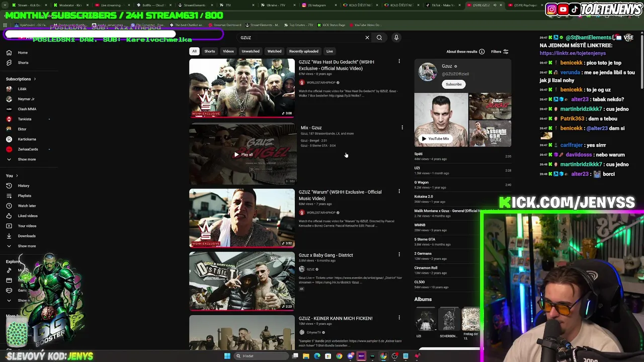Start voice search with the microphone
Screen dimensions: 644x362
pyautogui.click(x=396, y=38)
